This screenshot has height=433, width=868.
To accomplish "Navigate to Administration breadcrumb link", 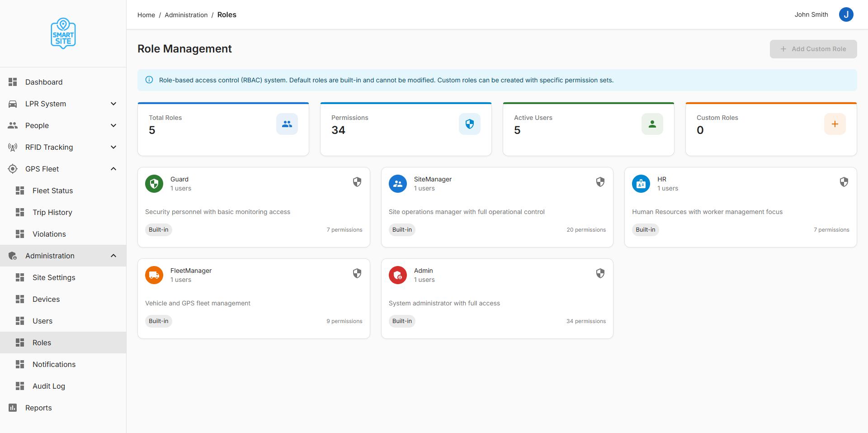I will coord(186,15).
